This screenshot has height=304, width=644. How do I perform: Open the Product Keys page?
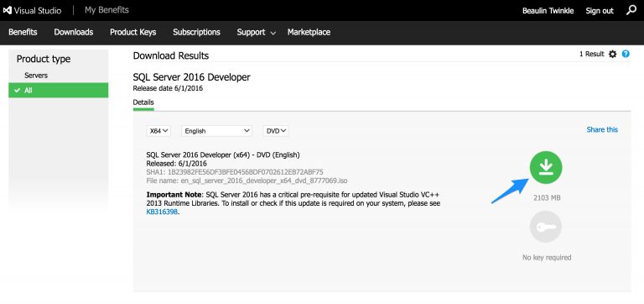pyautogui.click(x=133, y=32)
